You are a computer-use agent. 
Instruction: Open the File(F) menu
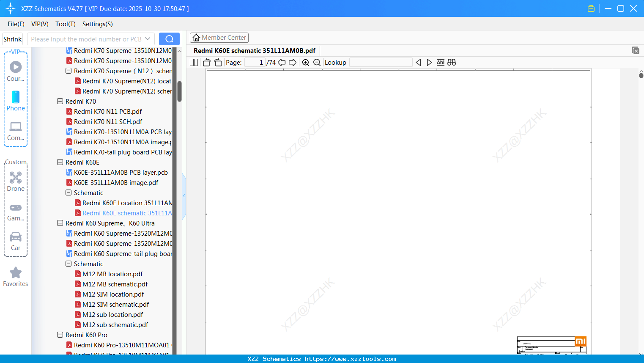16,24
